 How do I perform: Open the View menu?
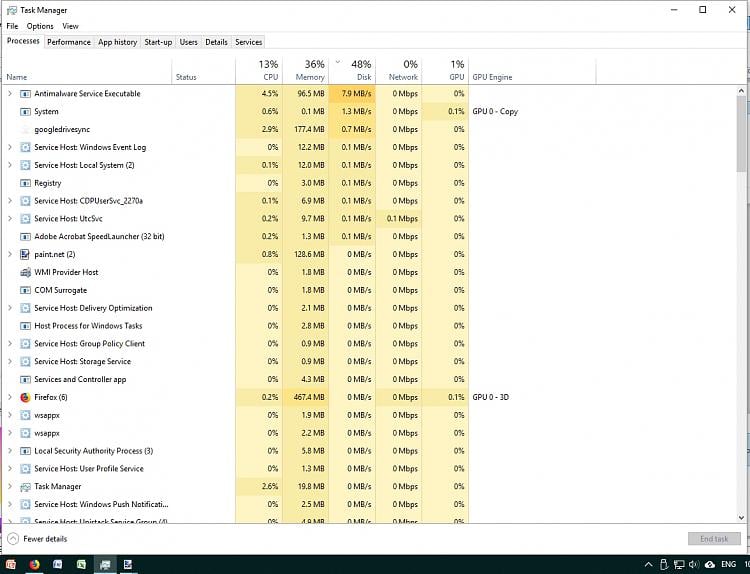[x=70, y=26]
